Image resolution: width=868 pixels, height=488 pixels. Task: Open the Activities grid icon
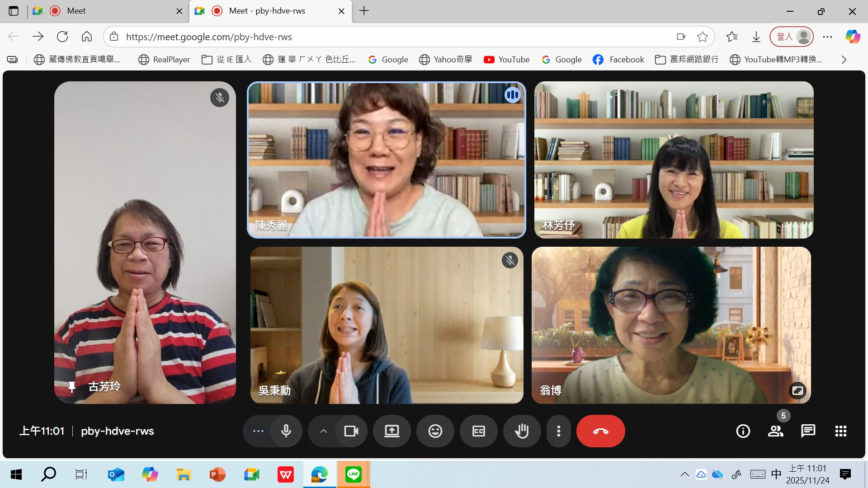point(840,431)
